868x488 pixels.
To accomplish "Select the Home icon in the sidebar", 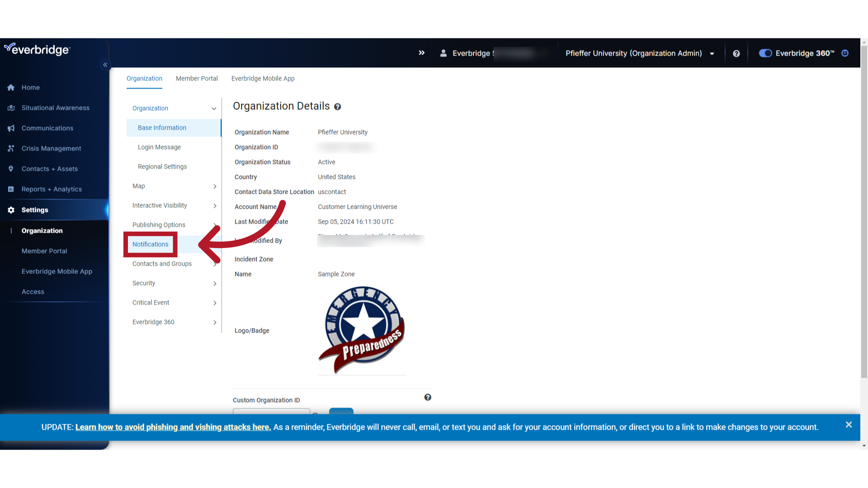I will [11, 87].
